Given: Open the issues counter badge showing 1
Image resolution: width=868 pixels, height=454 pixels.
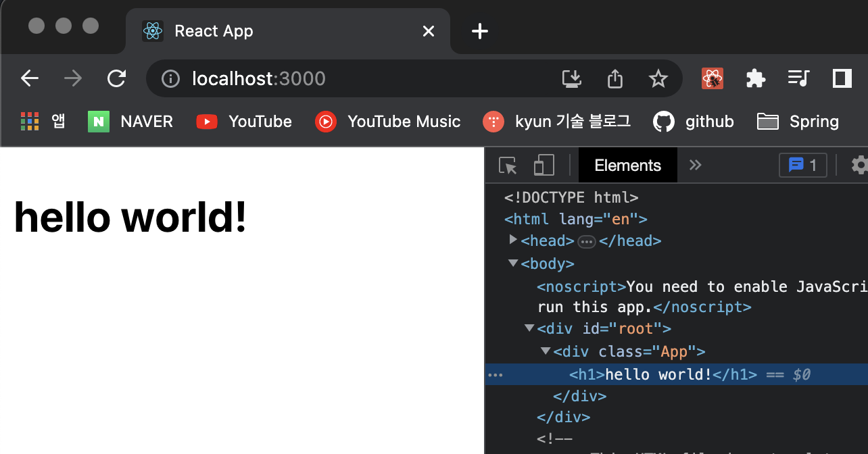Looking at the screenshot, I should [803, 166].
